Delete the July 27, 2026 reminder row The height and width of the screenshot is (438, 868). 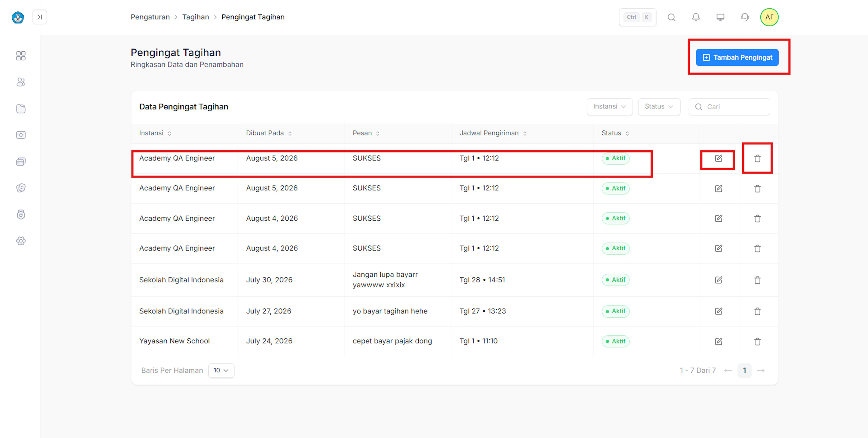757,312
